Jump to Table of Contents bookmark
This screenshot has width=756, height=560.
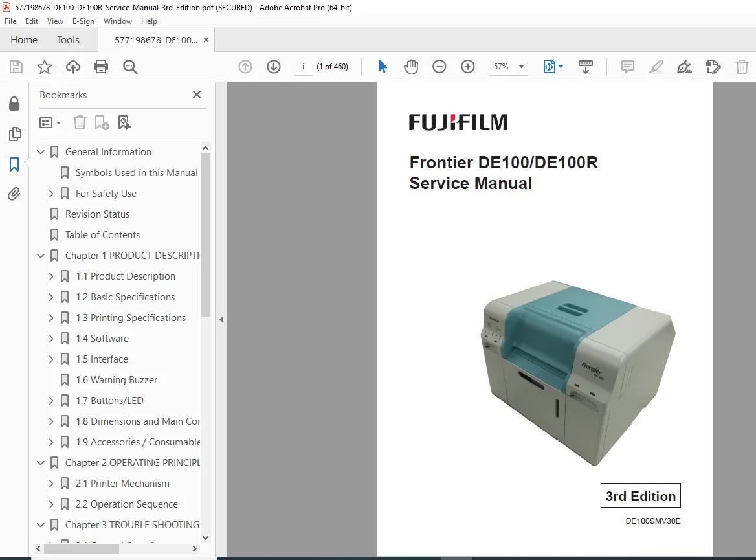point(103,235)
